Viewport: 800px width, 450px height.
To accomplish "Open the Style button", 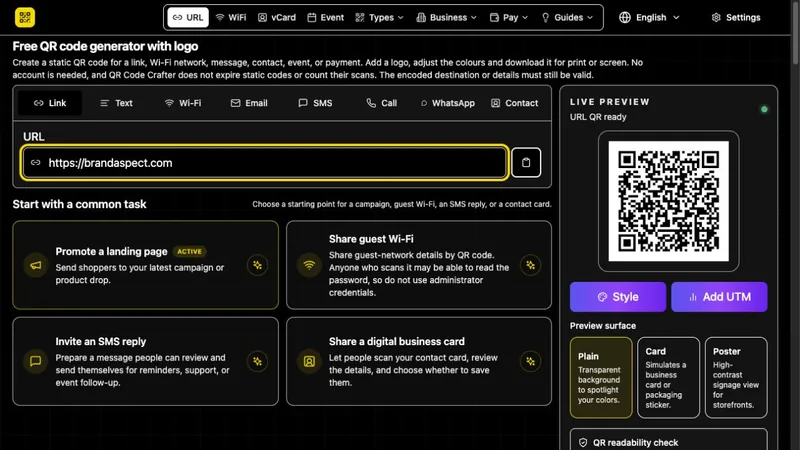I will (x=618, y=297).
